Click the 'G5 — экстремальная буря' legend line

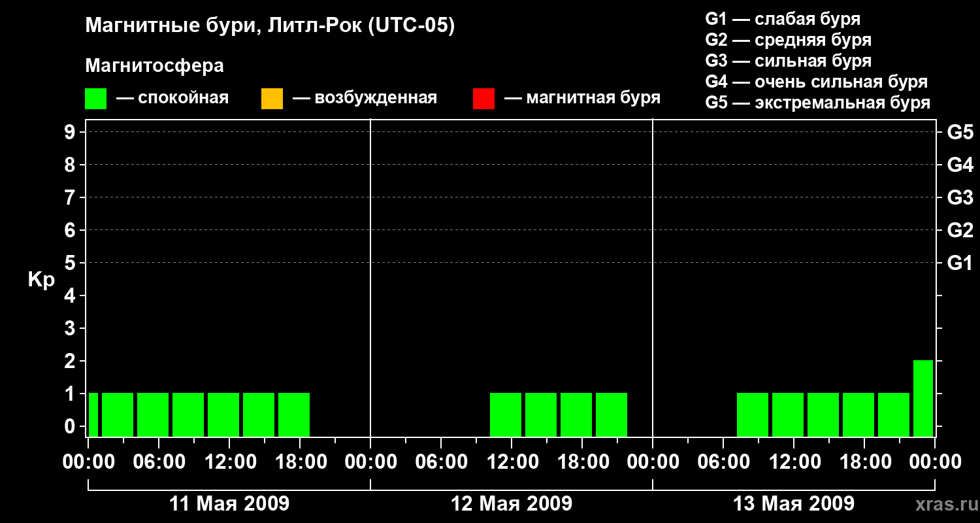pyautogui.click(x=817, y=103)
